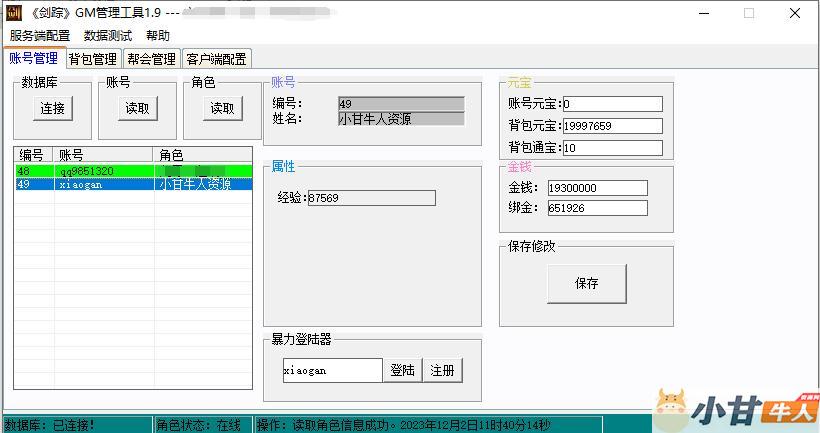Click the 连接 database button
820x433 pixels.
pyautogui.click(x=52, y=109)
